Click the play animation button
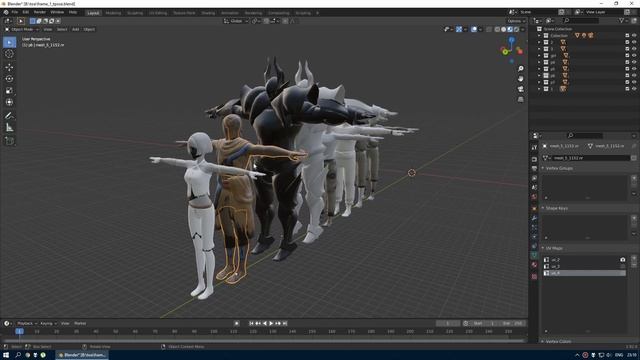The width and height of the screenshot is (640, 360). pyautogui.click(x=271, y=323)
